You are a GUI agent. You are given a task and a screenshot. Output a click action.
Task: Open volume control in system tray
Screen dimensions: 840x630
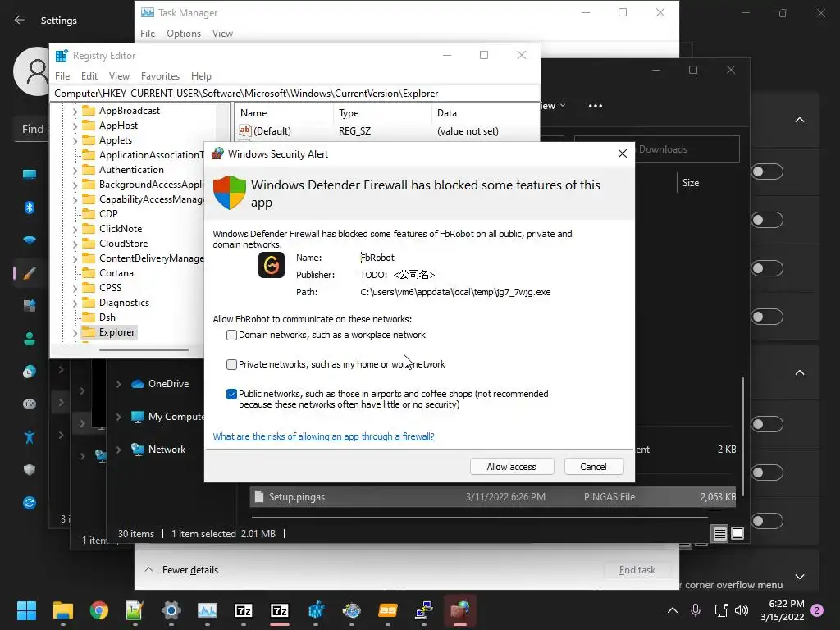pos(742,610)
